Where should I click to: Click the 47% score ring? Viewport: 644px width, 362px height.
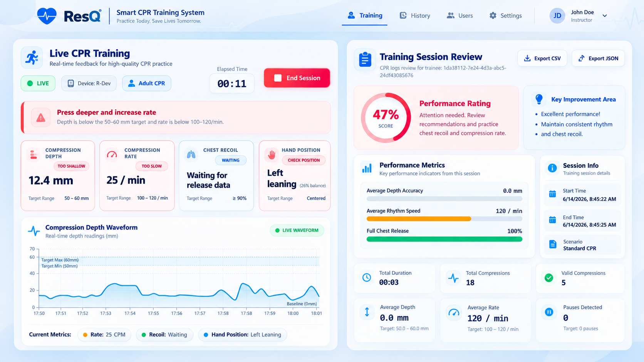(386, 118)
